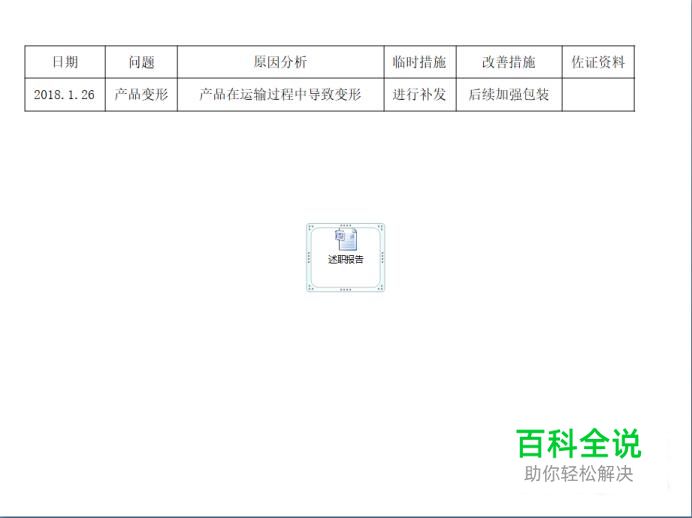Click the 临时措施 header cell
This screenshot has width=692, height=518.
tap(420, 62)
